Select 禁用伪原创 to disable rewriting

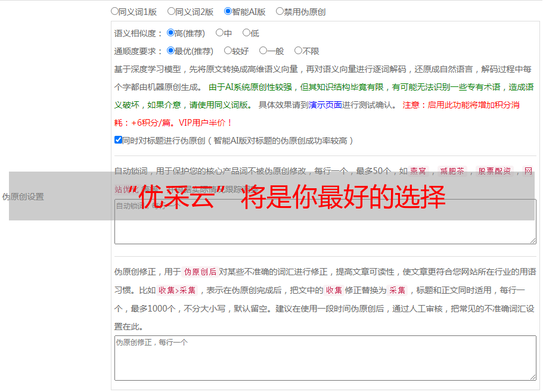[280, 11]
